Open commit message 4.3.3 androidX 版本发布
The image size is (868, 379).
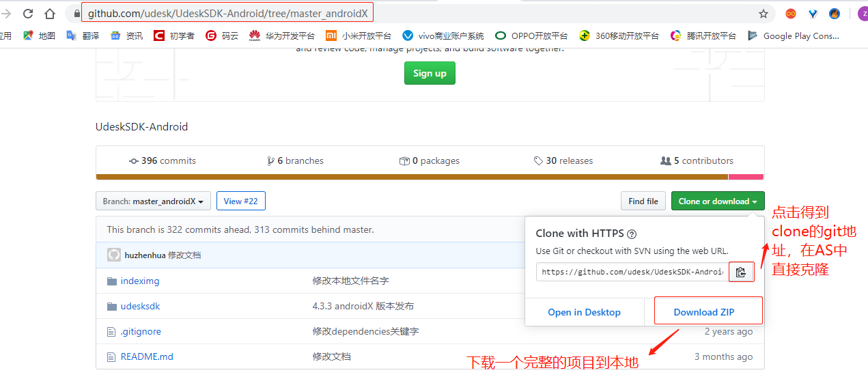[x=363, y=306]
